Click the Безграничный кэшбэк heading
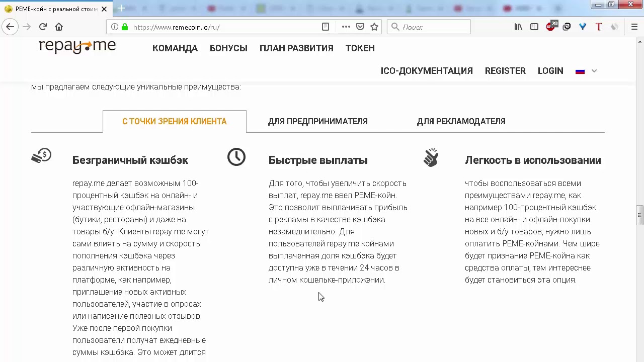 click(130, 160)
